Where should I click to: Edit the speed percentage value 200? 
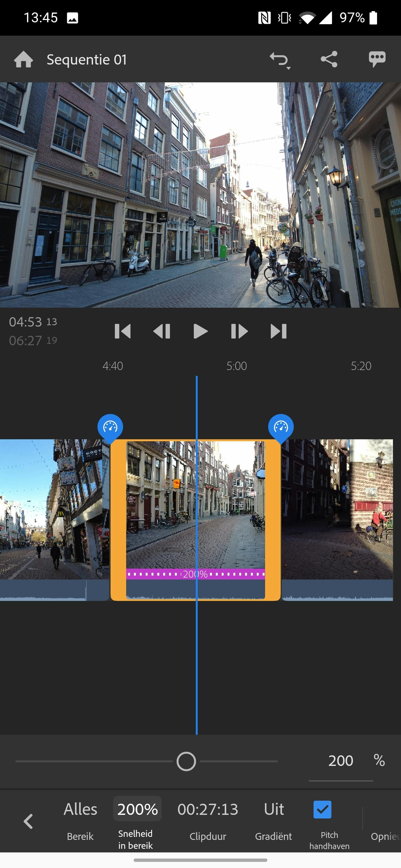(x=341, y=761)
